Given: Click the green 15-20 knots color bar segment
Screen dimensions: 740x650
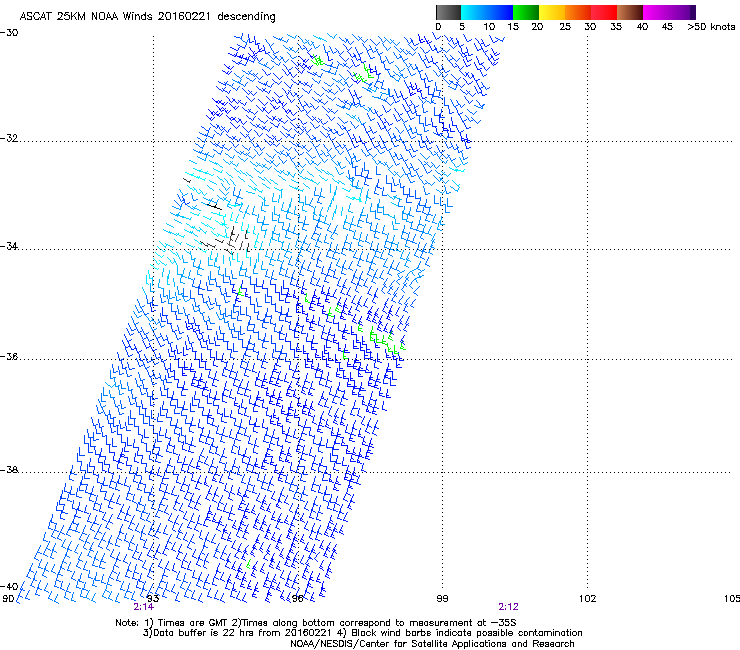Looking at the screenshot, I should tap(526, 12).
